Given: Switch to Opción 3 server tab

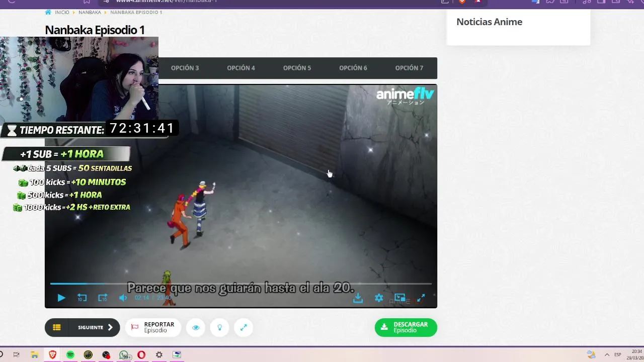Looking at the screenshot, I should (185, 68).
